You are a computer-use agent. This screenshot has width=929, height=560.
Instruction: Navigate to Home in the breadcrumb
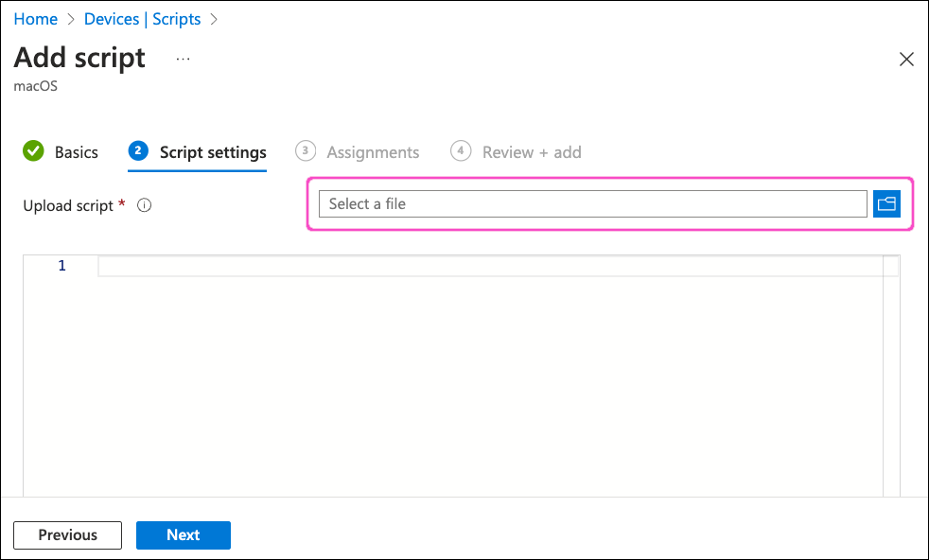point(35,19)
